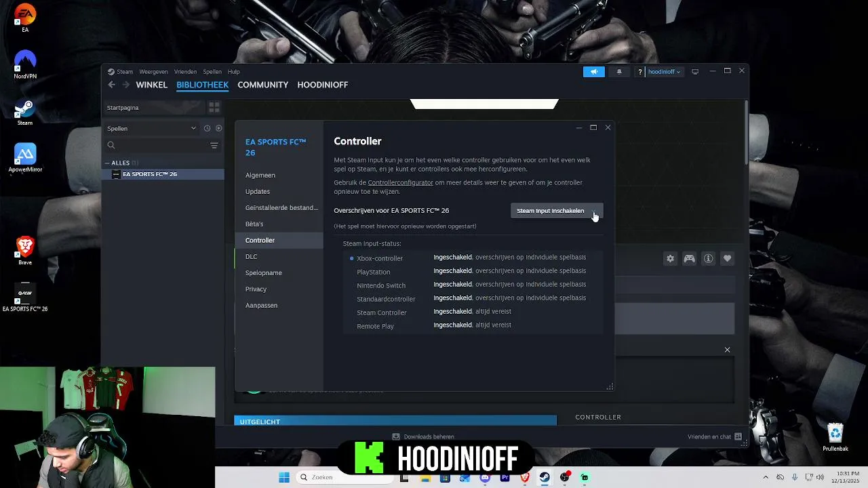Click the ready-to-play filter icon
Screen dimensions: 868x488
(218, 128)
